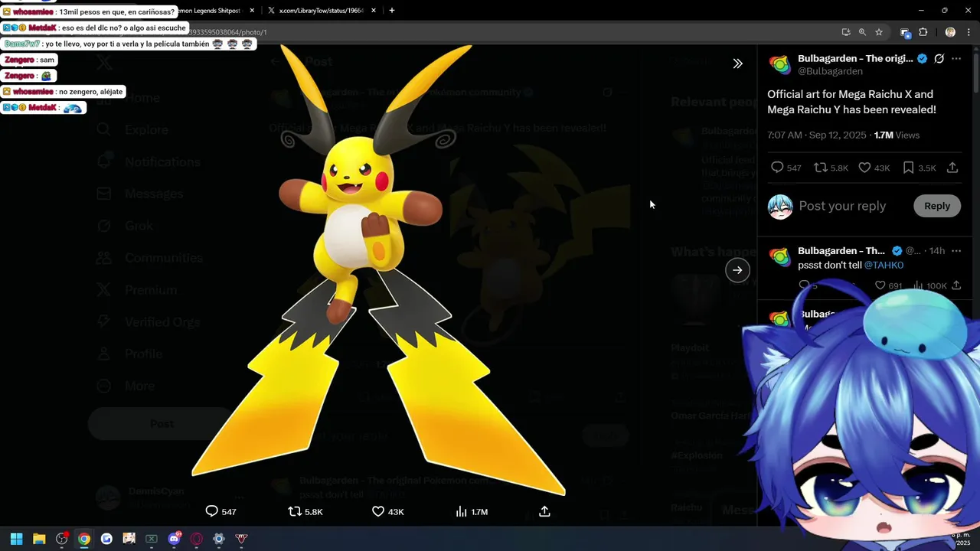
Task: Open reply icon below the Raichu image
Action: click(220, 511)
